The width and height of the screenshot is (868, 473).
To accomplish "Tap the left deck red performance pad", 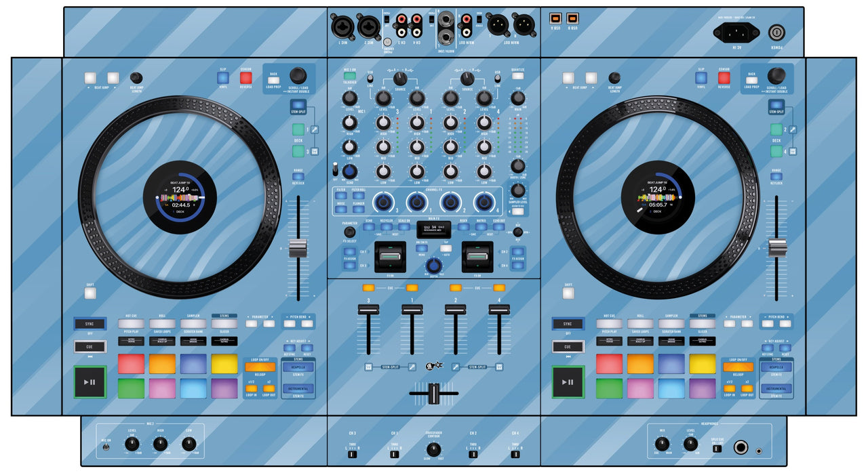I will click(x=132, y=364).
